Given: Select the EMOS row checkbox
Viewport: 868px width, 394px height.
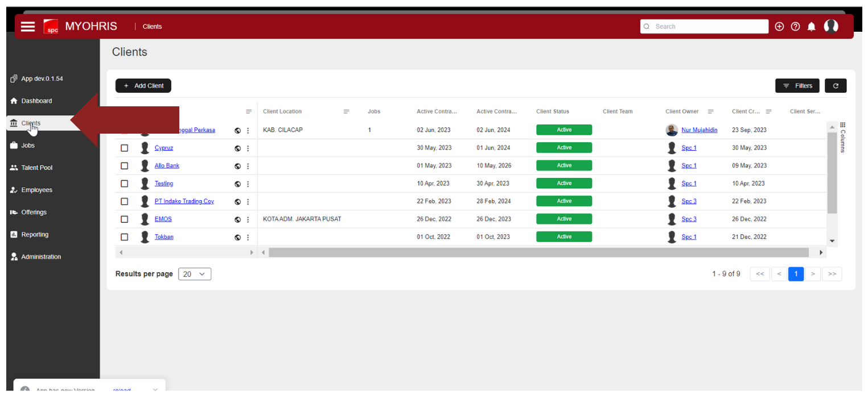Looking at the screenshot, I should (125, 219).
